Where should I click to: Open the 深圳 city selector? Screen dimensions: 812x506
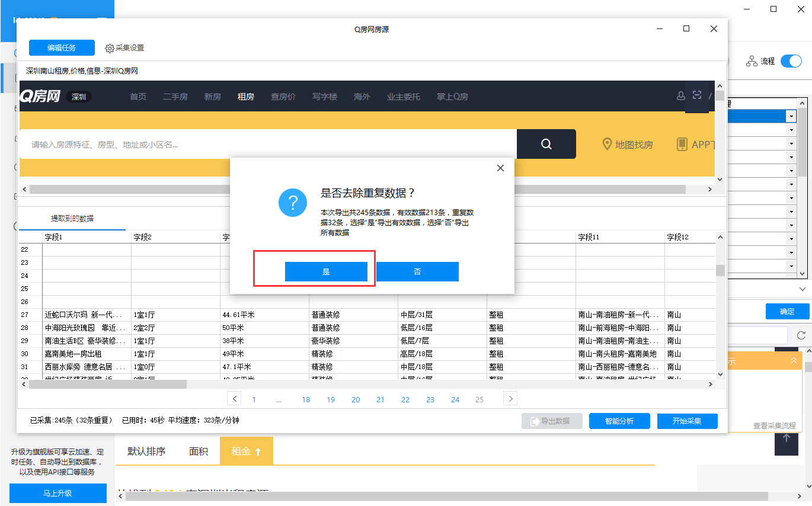79,97
